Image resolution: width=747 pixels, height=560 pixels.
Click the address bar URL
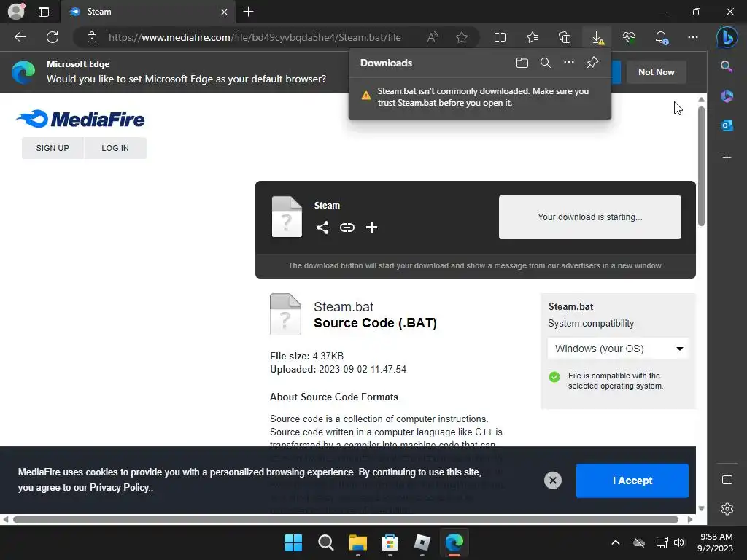[255, 37]
